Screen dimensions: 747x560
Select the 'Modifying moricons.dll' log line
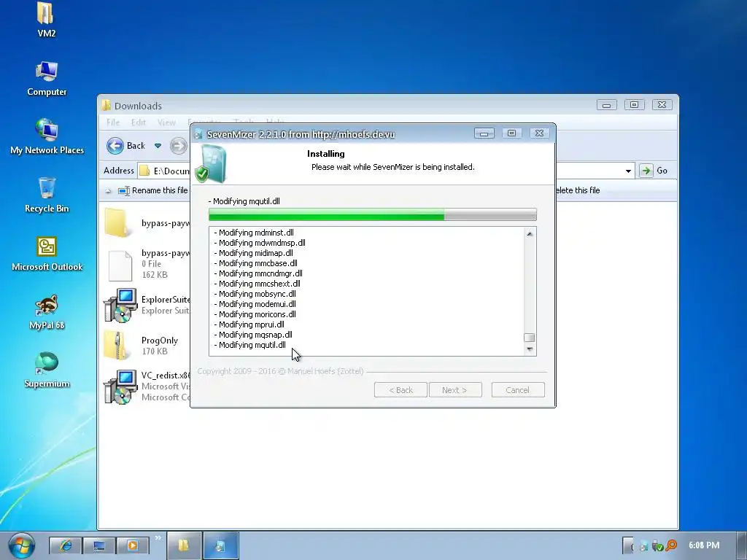(x=255, y=314)
